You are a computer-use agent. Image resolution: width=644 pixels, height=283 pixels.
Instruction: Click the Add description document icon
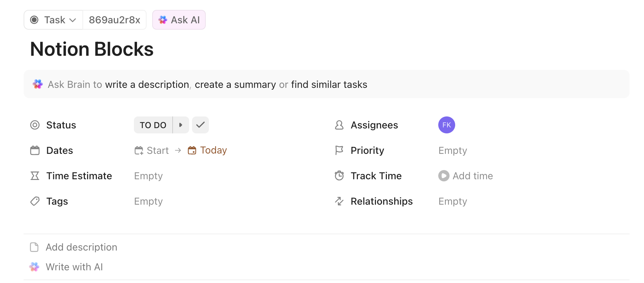(x=34, y=247)
